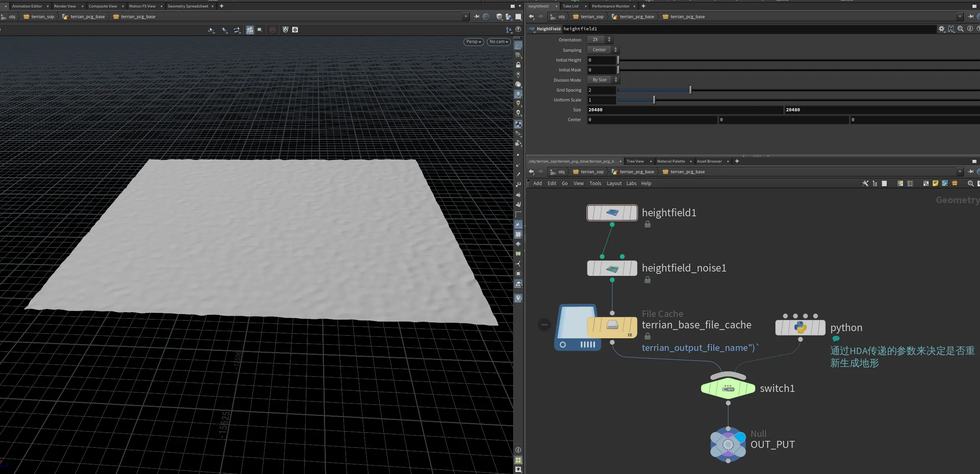Screen dimensions: 980x474
Task: Click the background image icon in network toolbar
Action: (945, 184)
